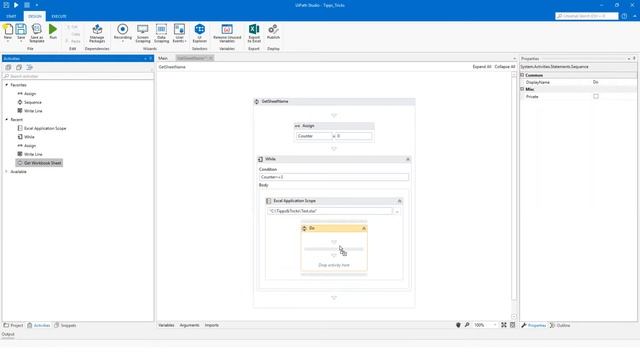Click the New project icon in ribbon
Viewport: 640px width, 360px height.
click(x=8, y=29)
